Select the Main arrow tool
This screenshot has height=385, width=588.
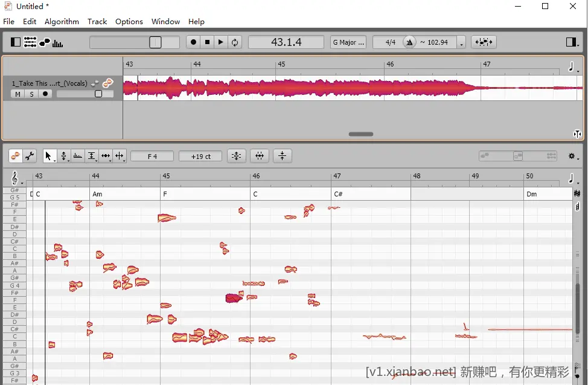tap(50, 156)
